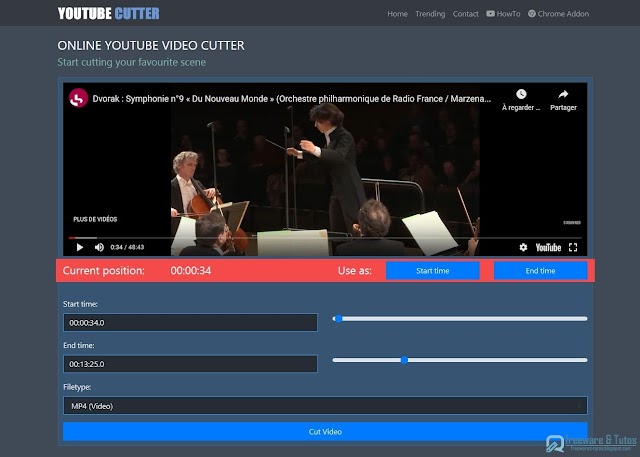Open the Chrome Addon link
This screenshot has height=457, width=640.
click(558, 14)
